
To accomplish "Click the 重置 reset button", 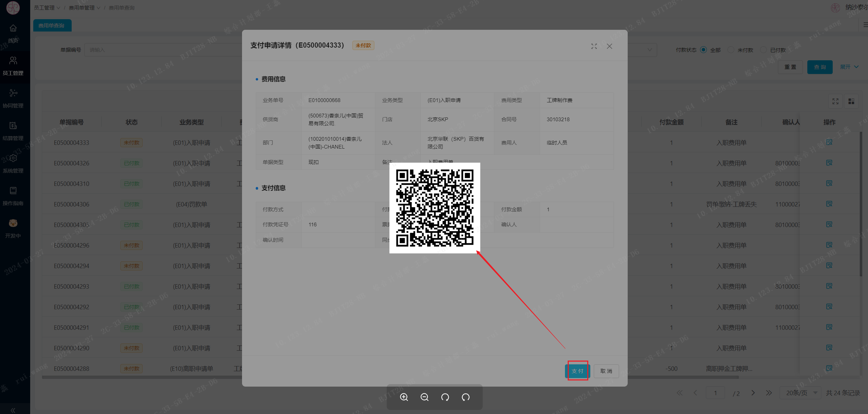I will (x=791, y=67).
